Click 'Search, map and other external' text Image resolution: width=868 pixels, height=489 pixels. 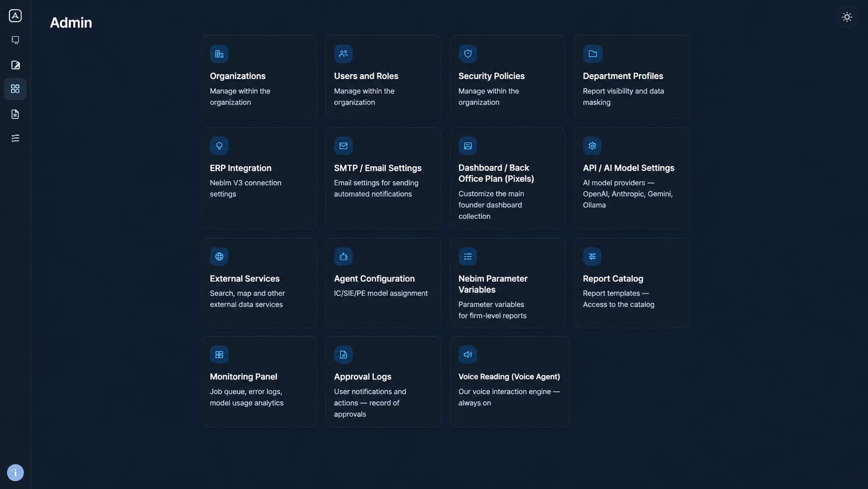[247, 299]
